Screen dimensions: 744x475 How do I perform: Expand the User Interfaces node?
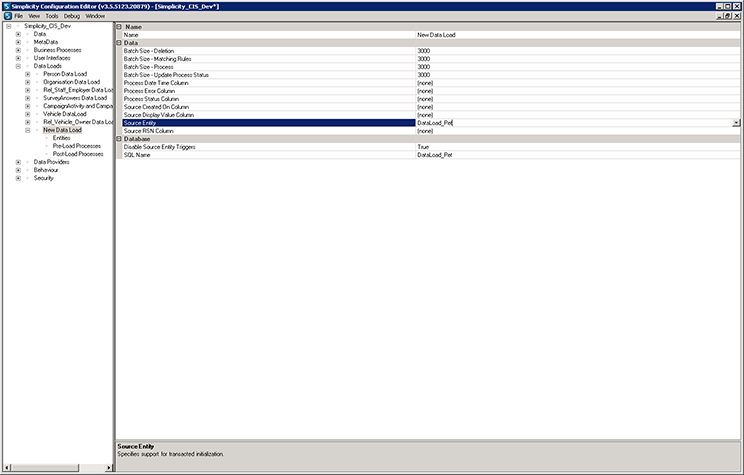18,58
